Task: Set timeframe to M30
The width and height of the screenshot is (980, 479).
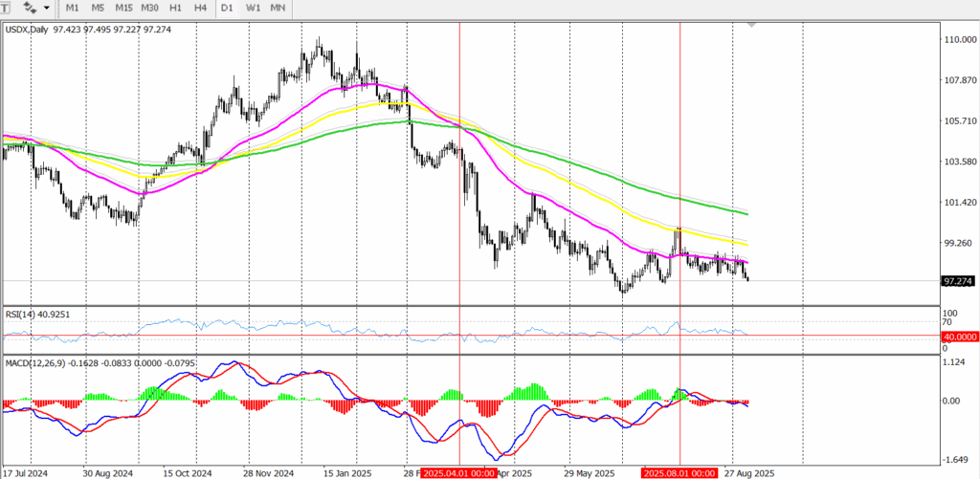Action: (x=150, y=8)
